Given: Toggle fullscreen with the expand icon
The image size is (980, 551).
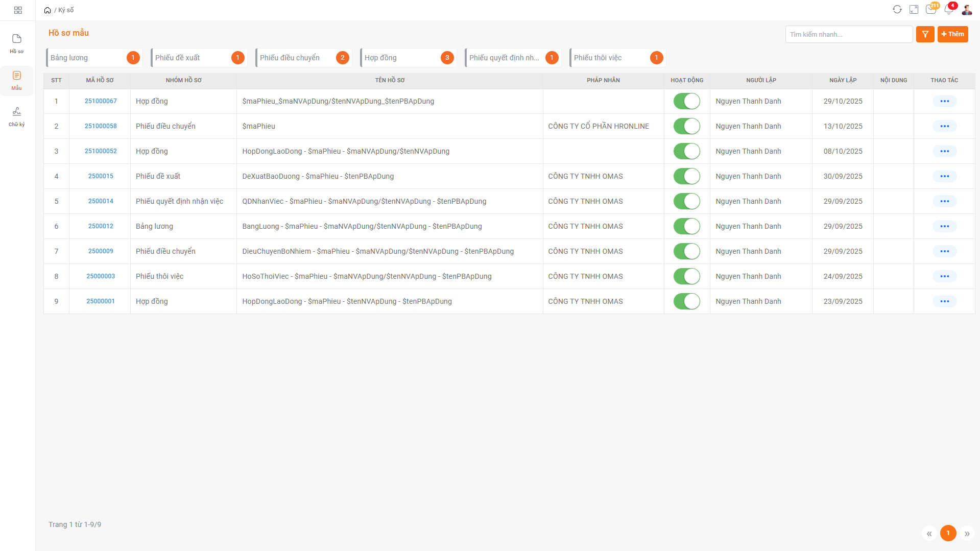Looking at the screenshot, I should 914,10.
